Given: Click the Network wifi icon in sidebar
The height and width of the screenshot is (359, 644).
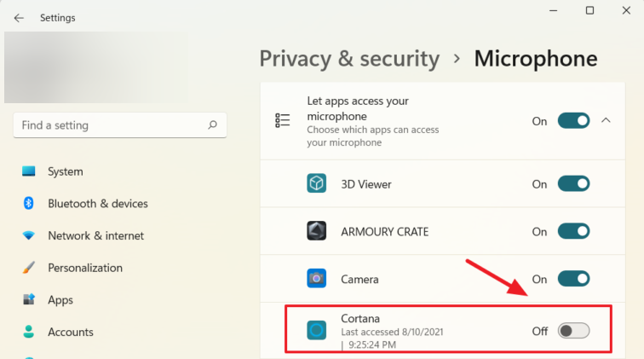Looking at the screenshot, I should (28, 235).
